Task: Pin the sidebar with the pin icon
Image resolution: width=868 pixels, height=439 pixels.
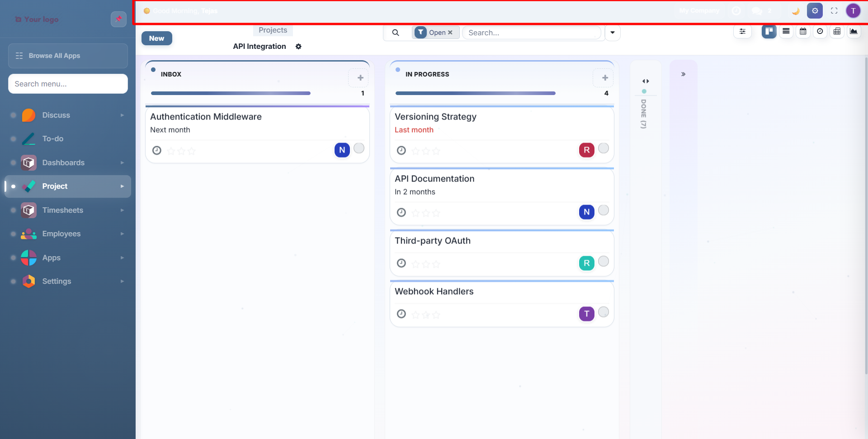Action: click(x=118, y=19)
